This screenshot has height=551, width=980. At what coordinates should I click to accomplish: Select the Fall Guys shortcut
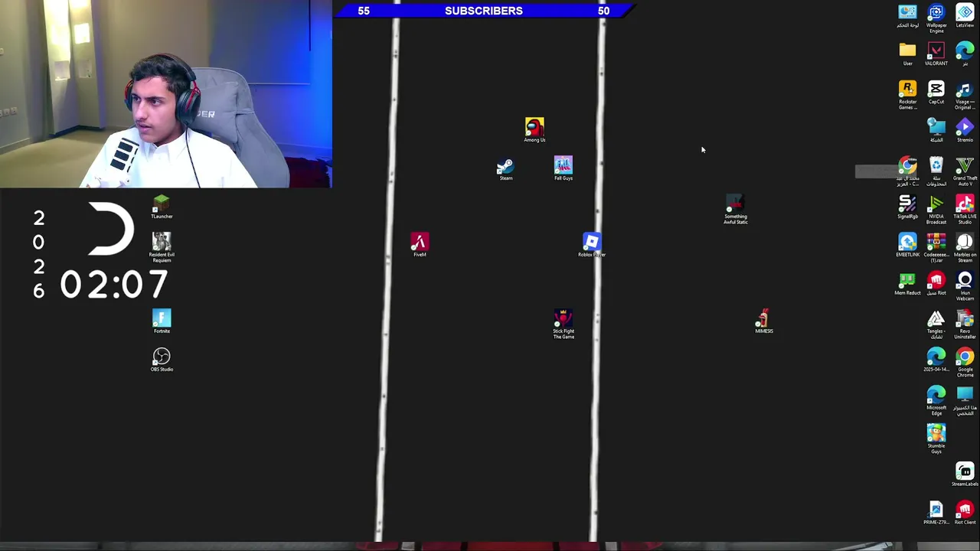pyautogui.click(x=563, y=168)
